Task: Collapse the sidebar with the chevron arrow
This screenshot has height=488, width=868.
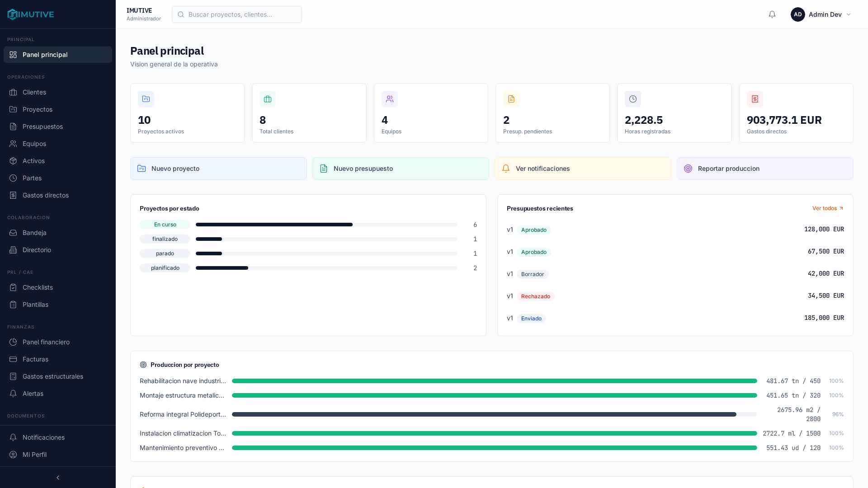Action: [58, 478]
